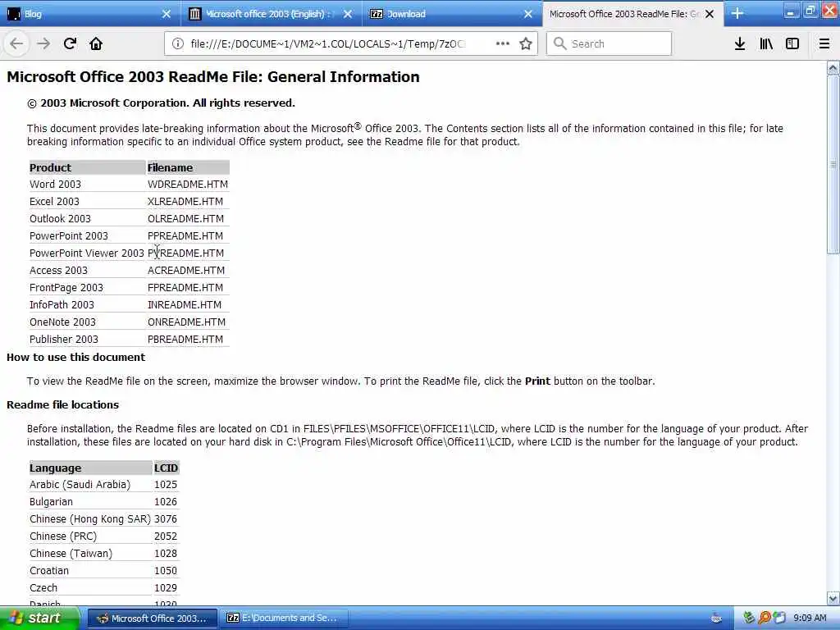
Task: Go back to the previous page
Action: pos(16,44)
